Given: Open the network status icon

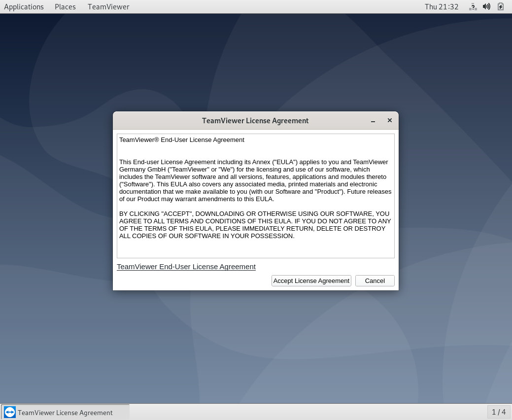Looking at the screenshot, I should pos(473,7).
